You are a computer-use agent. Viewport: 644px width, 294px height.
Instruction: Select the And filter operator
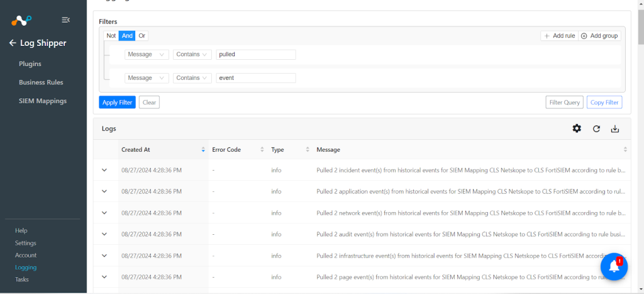click(x=127, y=36)
